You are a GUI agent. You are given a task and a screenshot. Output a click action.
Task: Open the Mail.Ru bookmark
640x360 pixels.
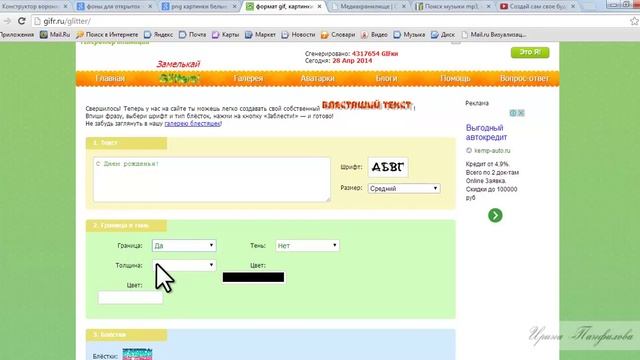[55, 35]
